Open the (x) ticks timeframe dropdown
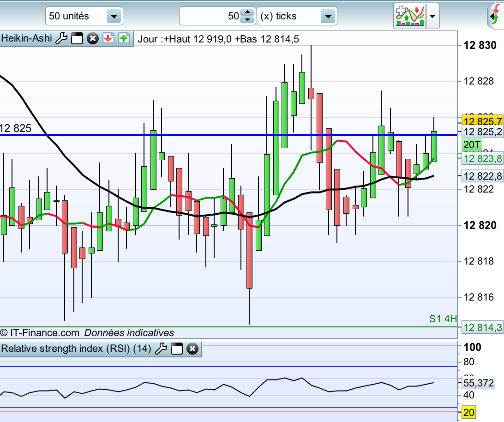The width and height of the screenshot is (504, 422). click(297, 16)
